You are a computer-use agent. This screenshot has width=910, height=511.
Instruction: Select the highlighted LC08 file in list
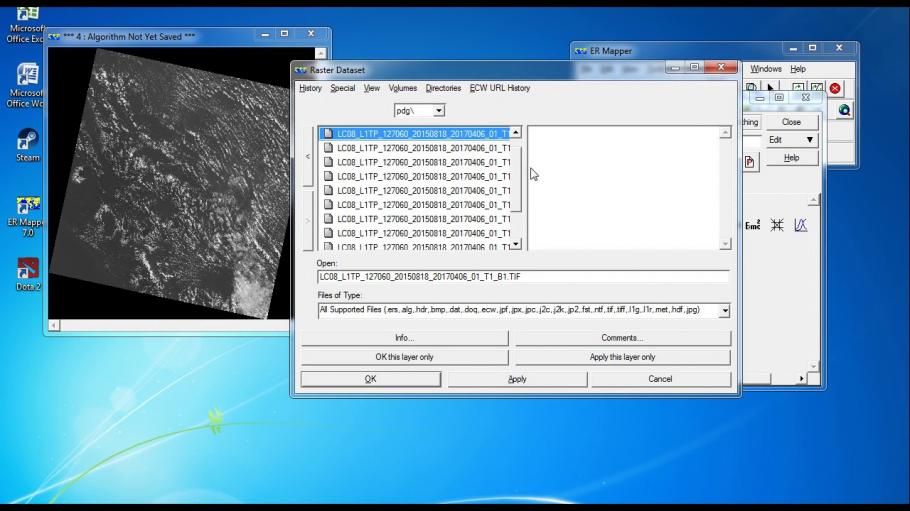click(415, 134)
